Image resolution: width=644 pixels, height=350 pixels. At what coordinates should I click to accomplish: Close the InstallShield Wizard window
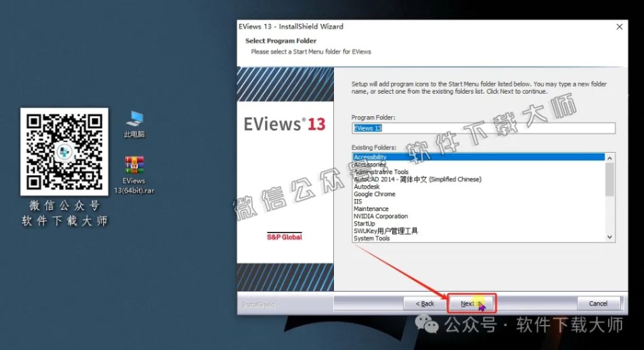pos(619,26)
